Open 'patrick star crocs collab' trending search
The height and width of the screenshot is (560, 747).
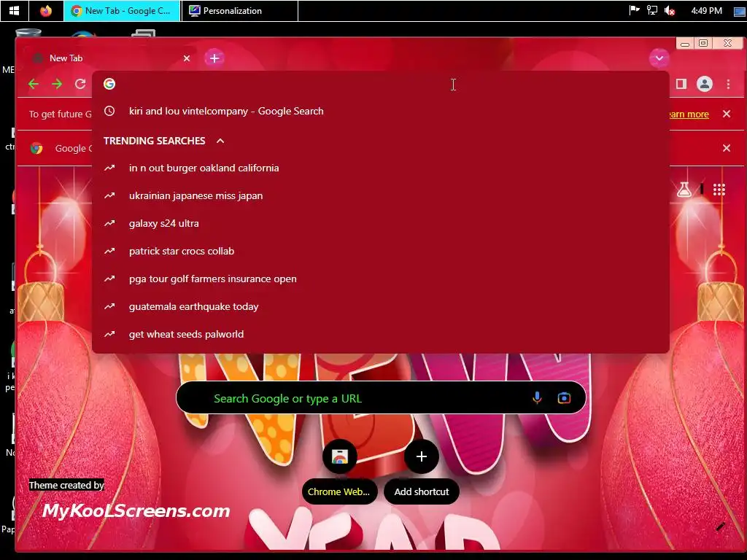pos(381,251)
